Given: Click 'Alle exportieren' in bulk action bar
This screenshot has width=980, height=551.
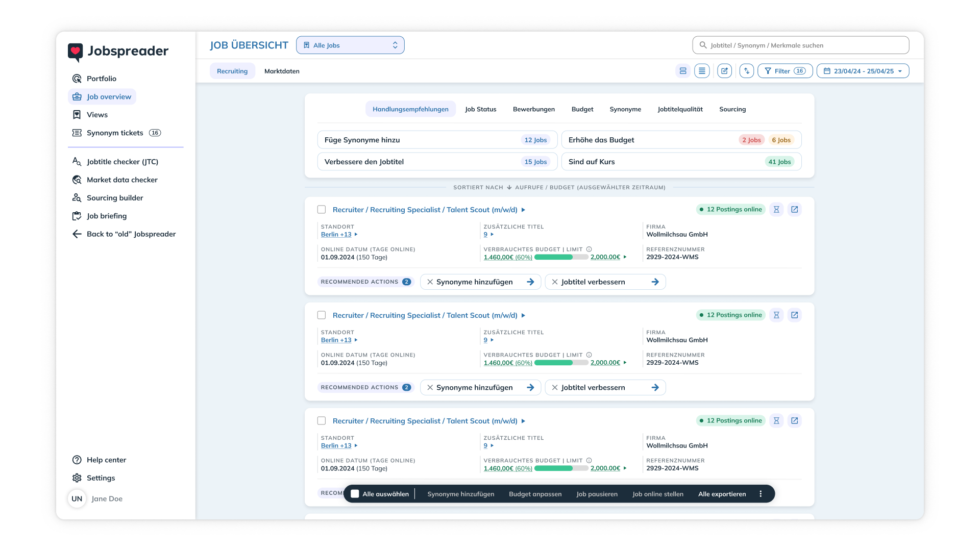Looking at the screenshot, I should click(x=722, y=494).
